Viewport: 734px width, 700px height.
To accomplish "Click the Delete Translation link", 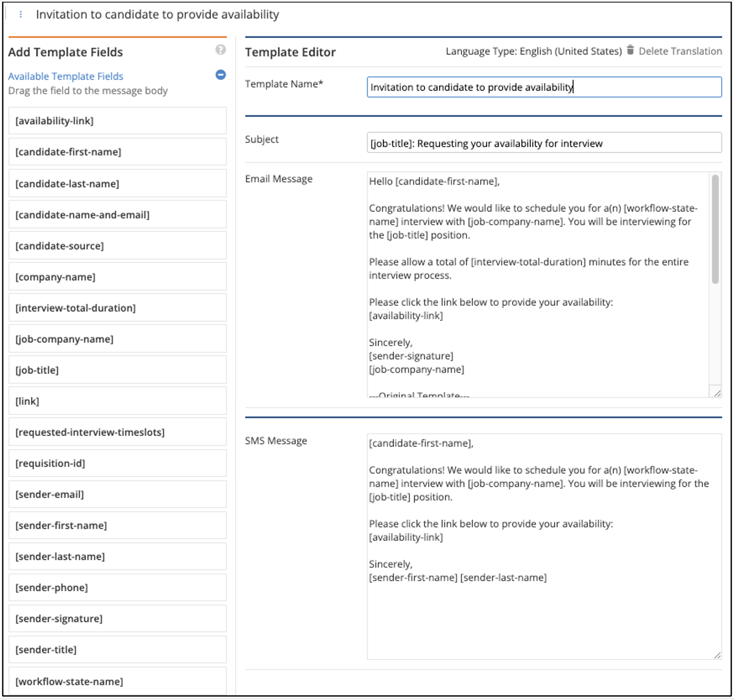I will 680,51.
